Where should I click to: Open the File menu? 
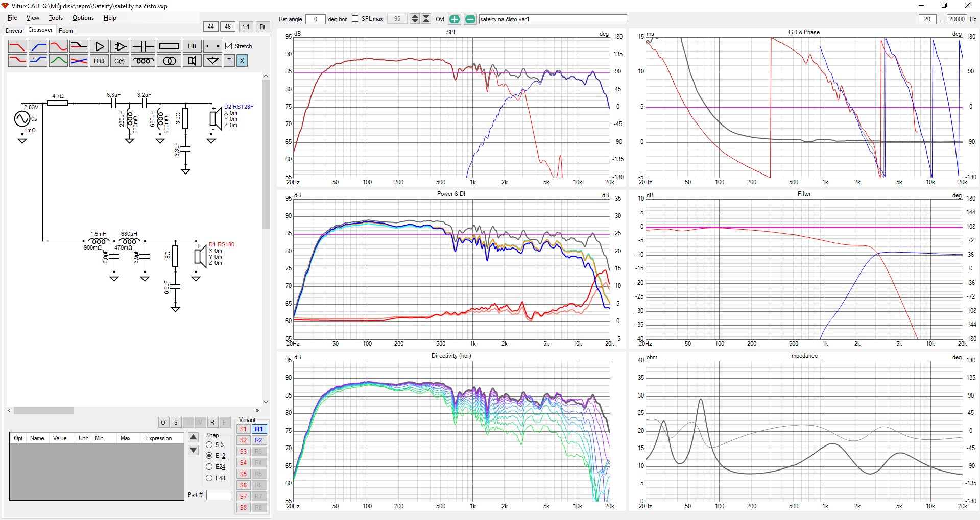point(12,18)
